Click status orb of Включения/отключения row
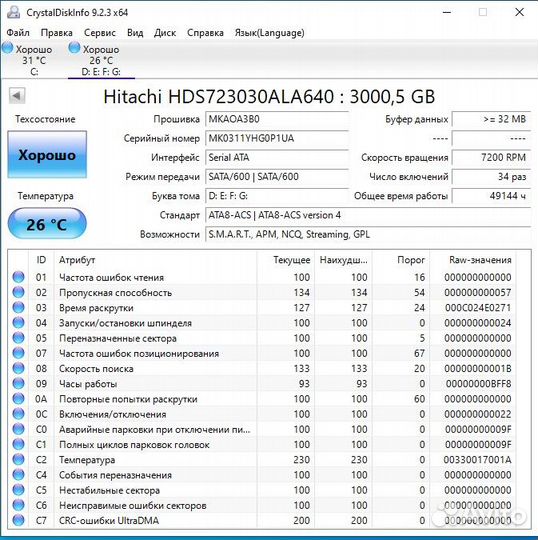This screenshot has width=538, height=540. tap(18, 414)
